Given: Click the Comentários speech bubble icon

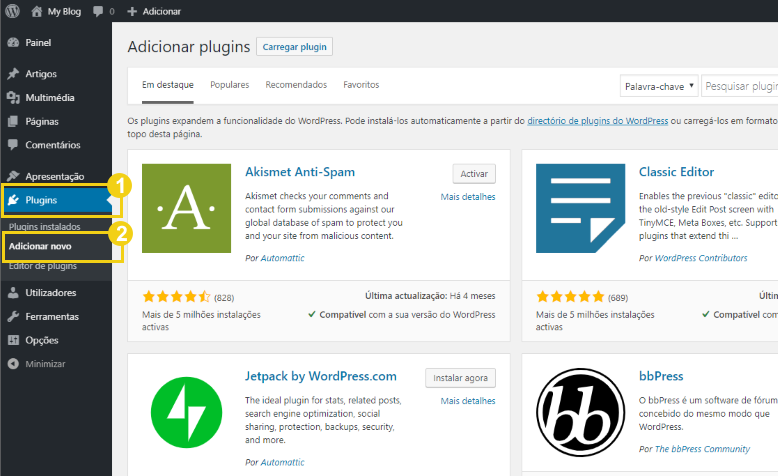Looking at the screenshot, I should click(x=13, y=145).
